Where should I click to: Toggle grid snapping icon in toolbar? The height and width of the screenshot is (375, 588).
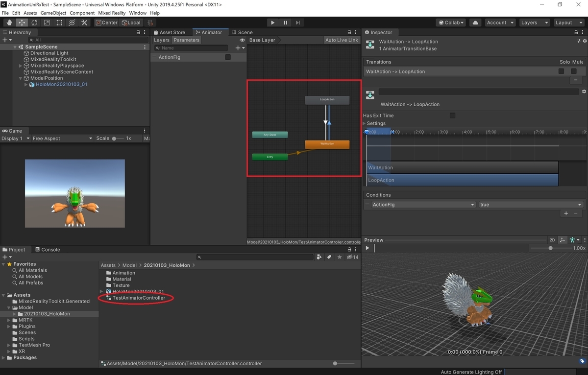(150, 23)
